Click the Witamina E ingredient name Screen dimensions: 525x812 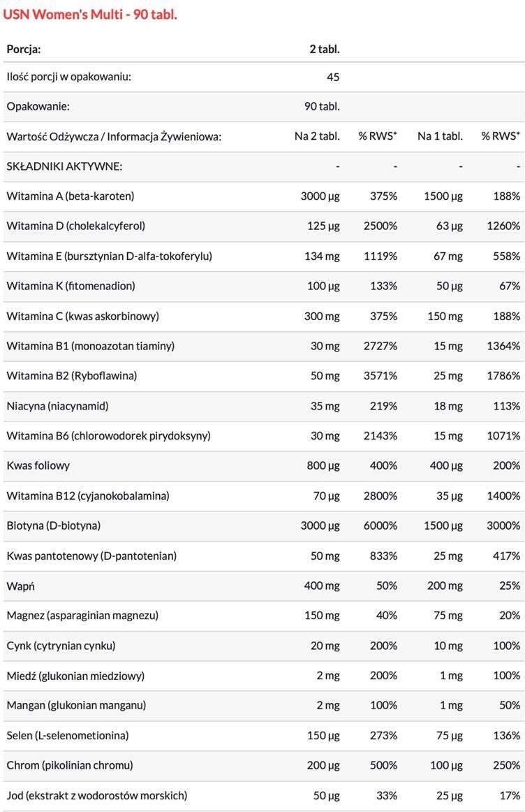point(109,256)
